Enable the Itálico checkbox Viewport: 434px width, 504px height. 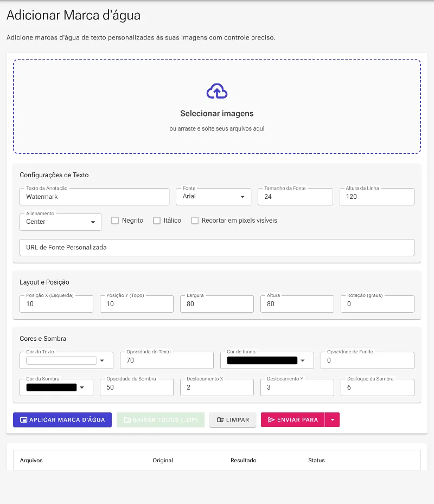[157, 221]
